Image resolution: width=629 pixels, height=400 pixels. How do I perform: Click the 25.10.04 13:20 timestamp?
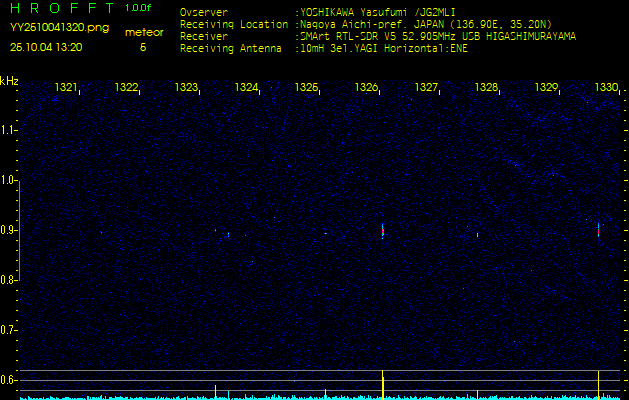pos(46,47)
